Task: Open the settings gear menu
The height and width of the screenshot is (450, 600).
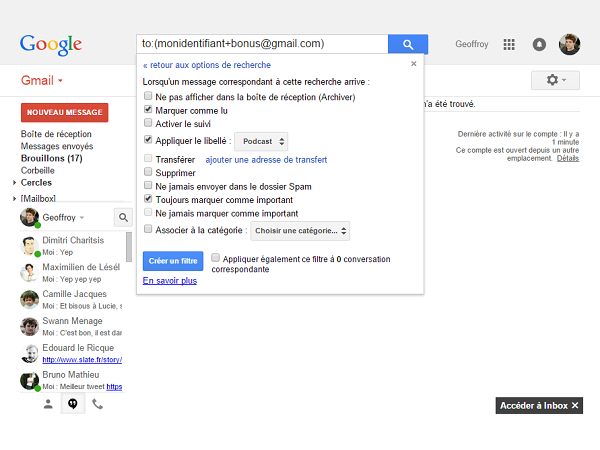Action: coord(555,80)
